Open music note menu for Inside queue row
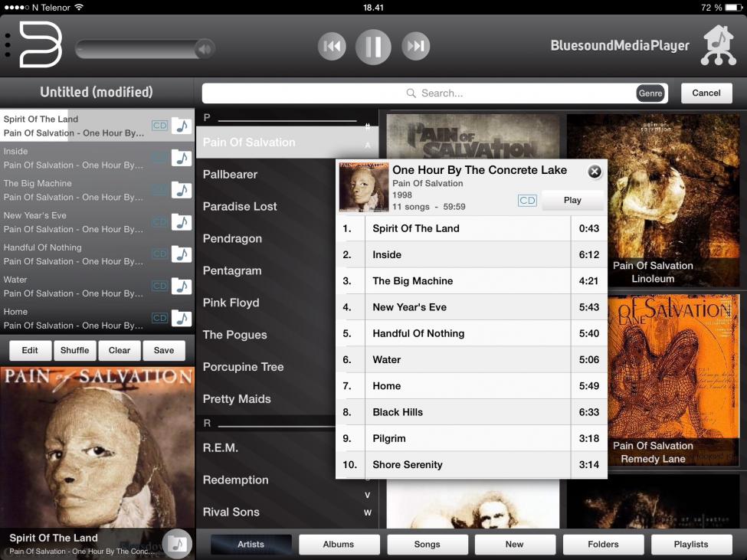The width and height of the screenshot is (747, 560). [x=182, y=158]
